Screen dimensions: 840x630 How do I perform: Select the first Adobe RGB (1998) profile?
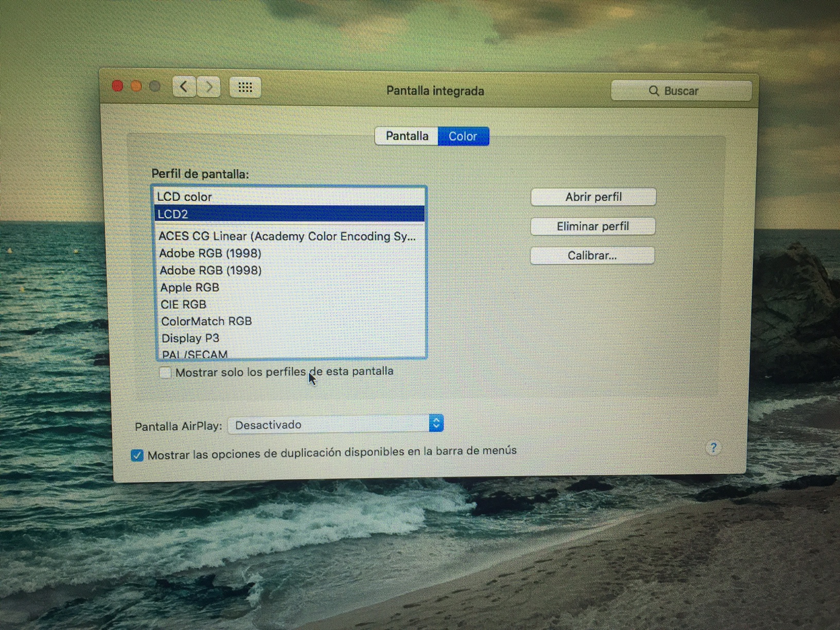coord(291,253)
